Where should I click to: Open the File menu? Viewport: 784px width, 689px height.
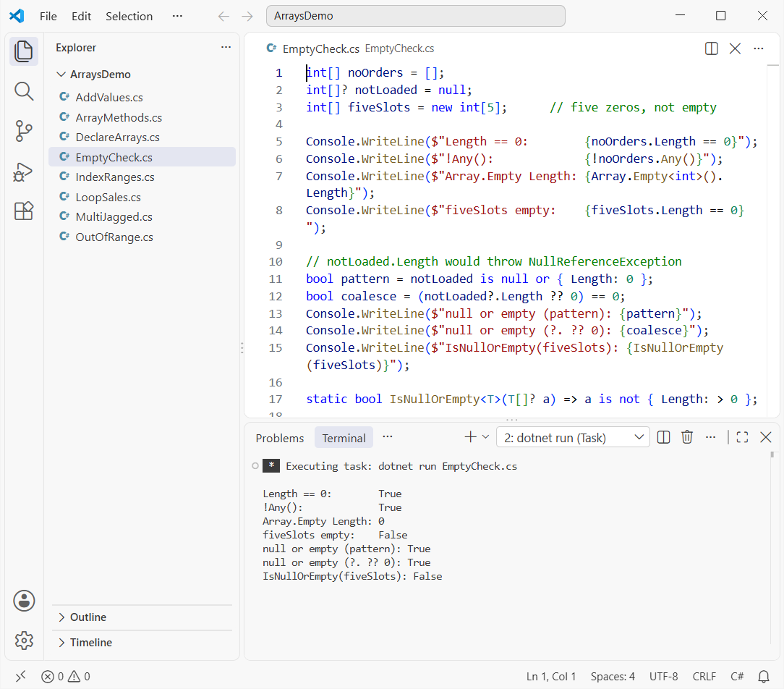[x=48, y=16]
